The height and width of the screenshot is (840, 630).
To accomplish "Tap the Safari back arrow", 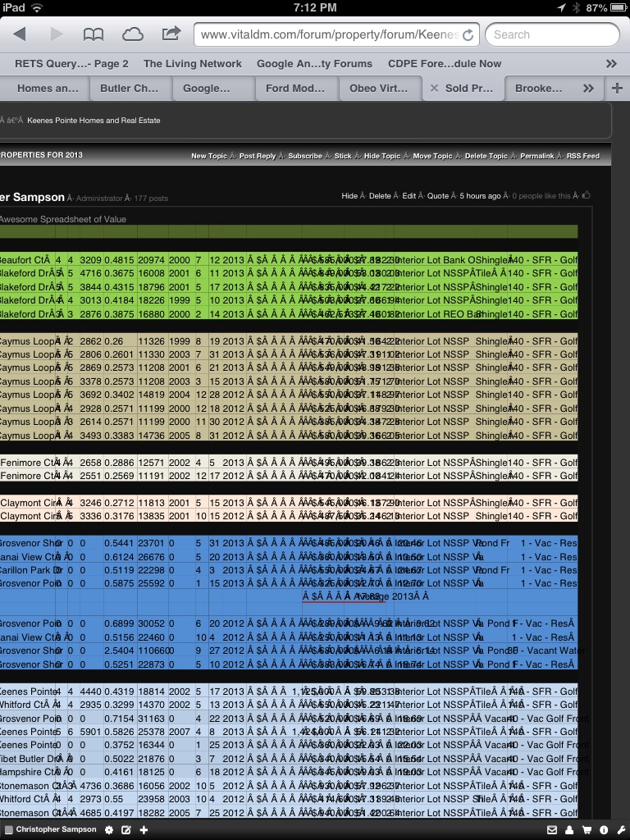I will tap(21, 34).
